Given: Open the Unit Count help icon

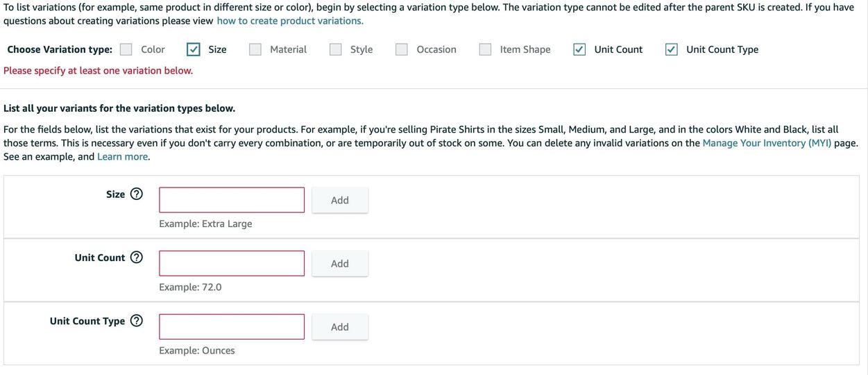Looking at the screenshot, I should pyautogui.click(x=137, y=258).
